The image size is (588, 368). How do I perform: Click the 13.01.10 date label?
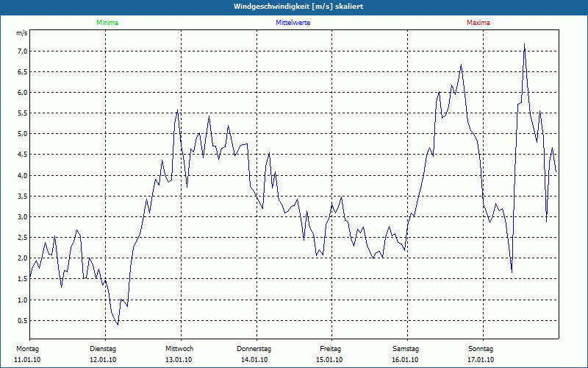coord(179,360)
